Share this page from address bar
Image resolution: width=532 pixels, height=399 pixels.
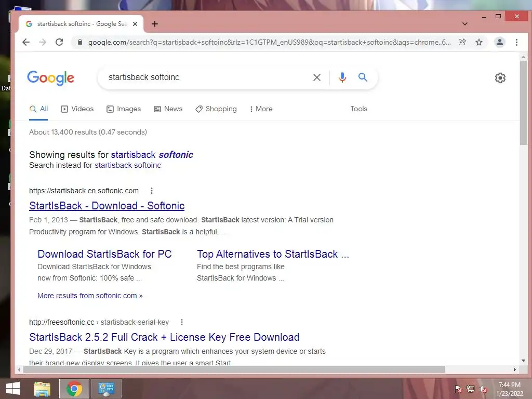coord(462,42)
